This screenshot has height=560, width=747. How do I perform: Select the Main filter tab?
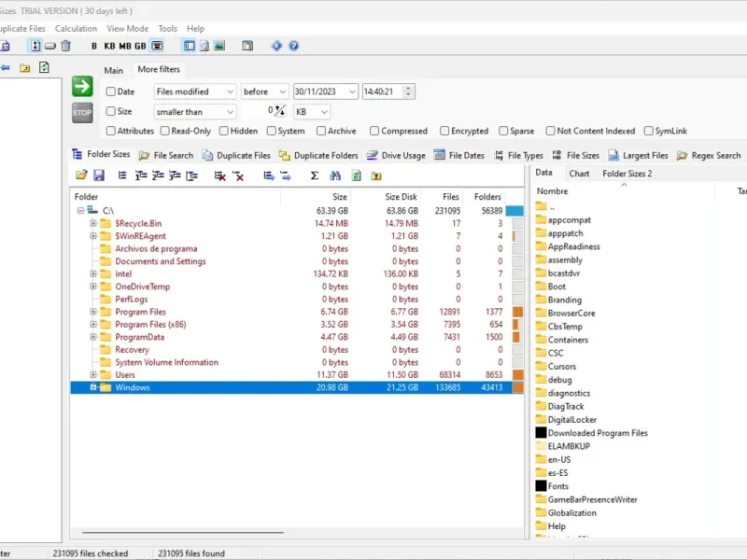114,70
